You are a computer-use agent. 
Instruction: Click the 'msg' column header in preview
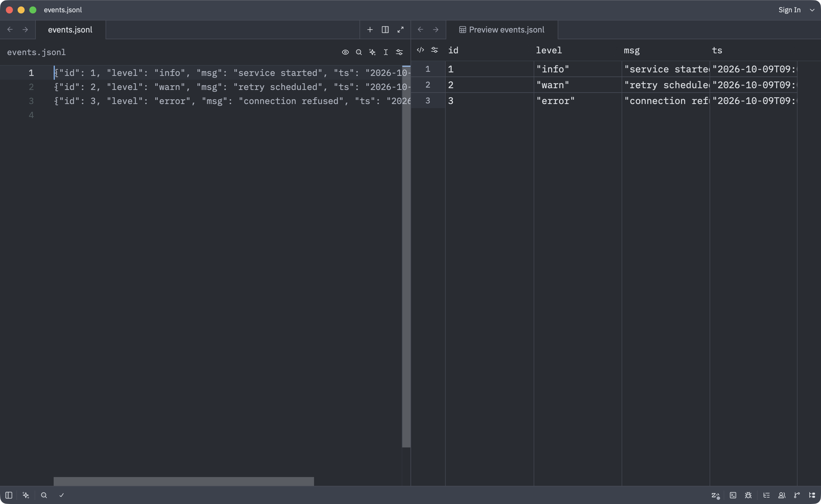click(x=632, y=50)
